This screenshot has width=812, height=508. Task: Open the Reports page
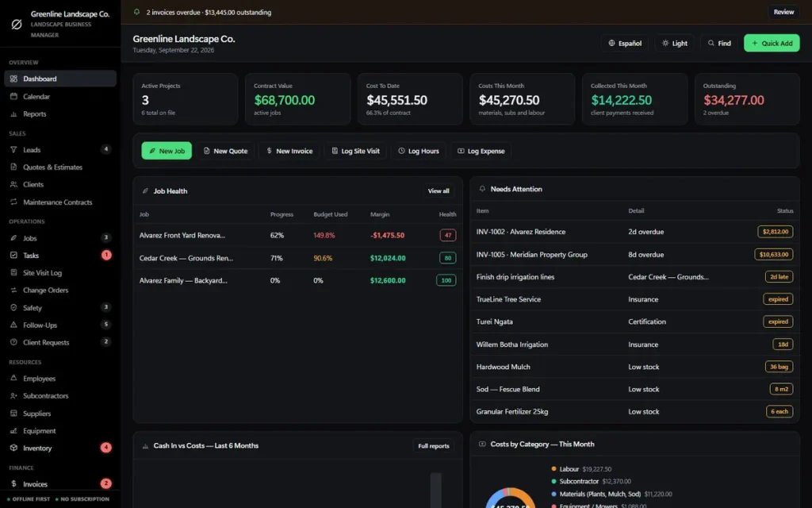coord(60,114)
